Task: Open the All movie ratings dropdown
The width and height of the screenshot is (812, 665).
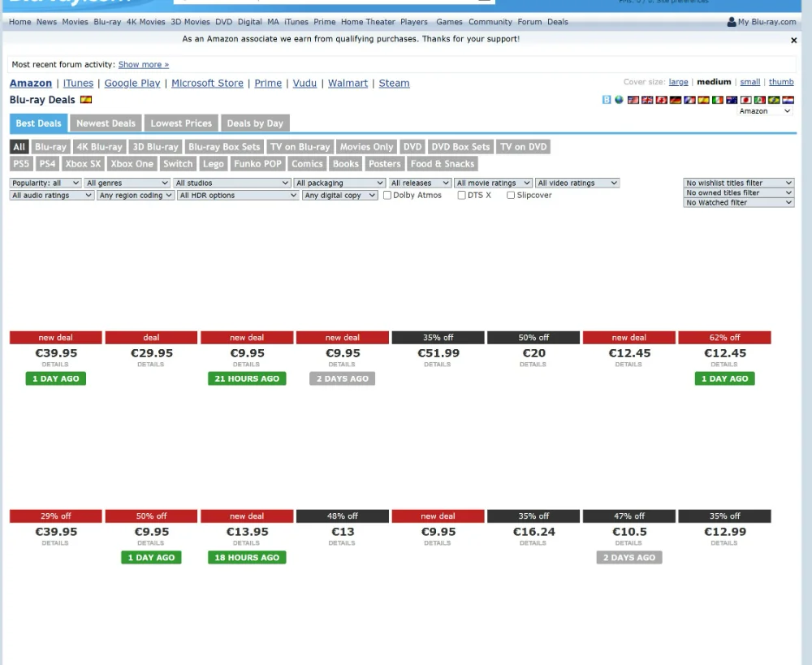Action: pyautogui.click(x=493, y=183)
